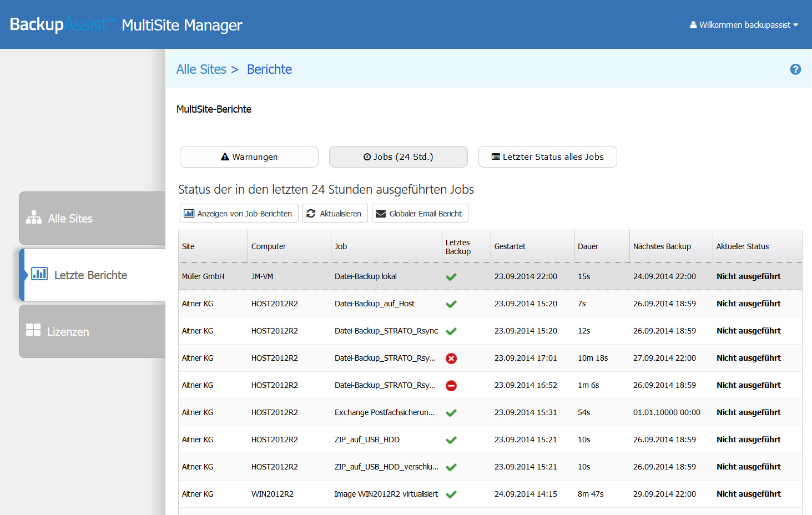Click green checkmark of ZIP_auf_USB_HDD_verschlu... row
The image size is (812, 515).
[x=451, y=467]
